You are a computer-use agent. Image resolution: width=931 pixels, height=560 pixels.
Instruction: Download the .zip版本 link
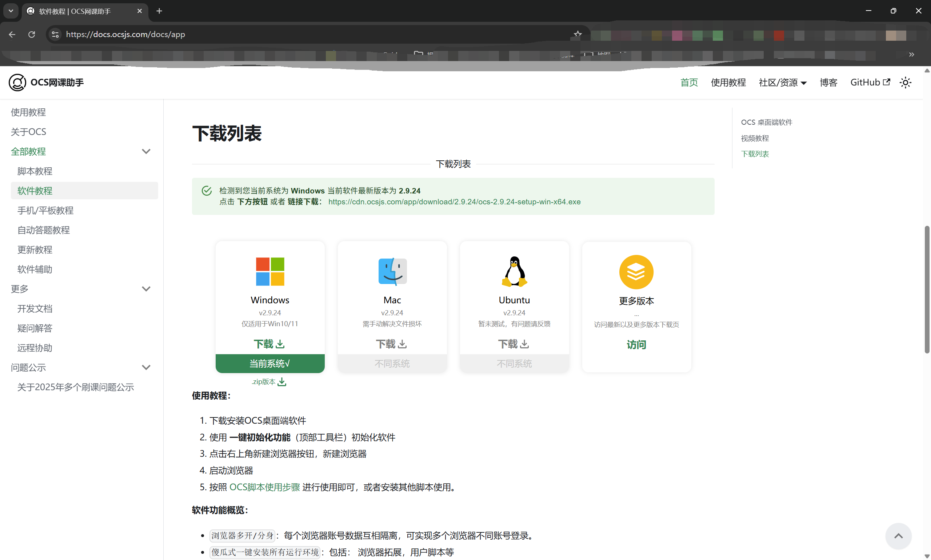(269, 382)
